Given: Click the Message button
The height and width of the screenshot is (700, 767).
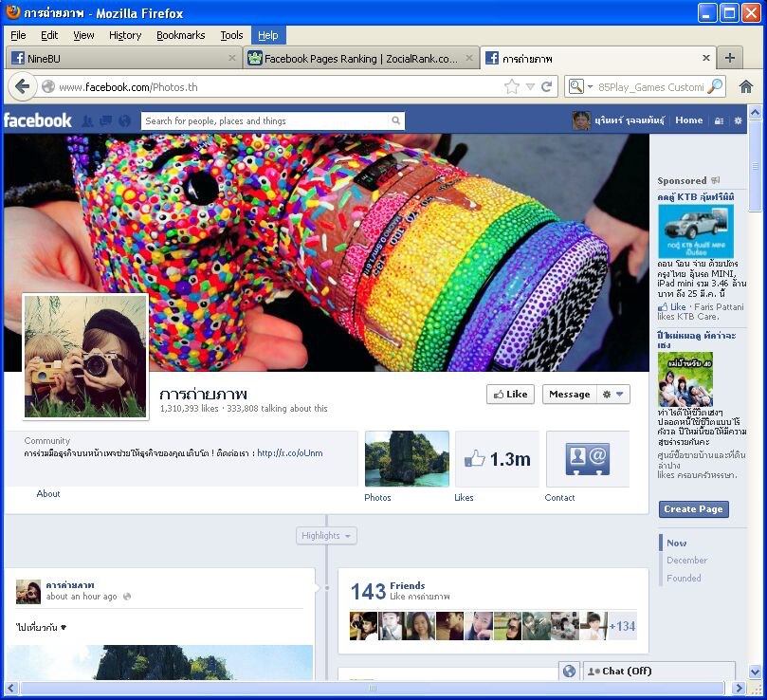Looking at the screenshot, I should tap(569, 395).
